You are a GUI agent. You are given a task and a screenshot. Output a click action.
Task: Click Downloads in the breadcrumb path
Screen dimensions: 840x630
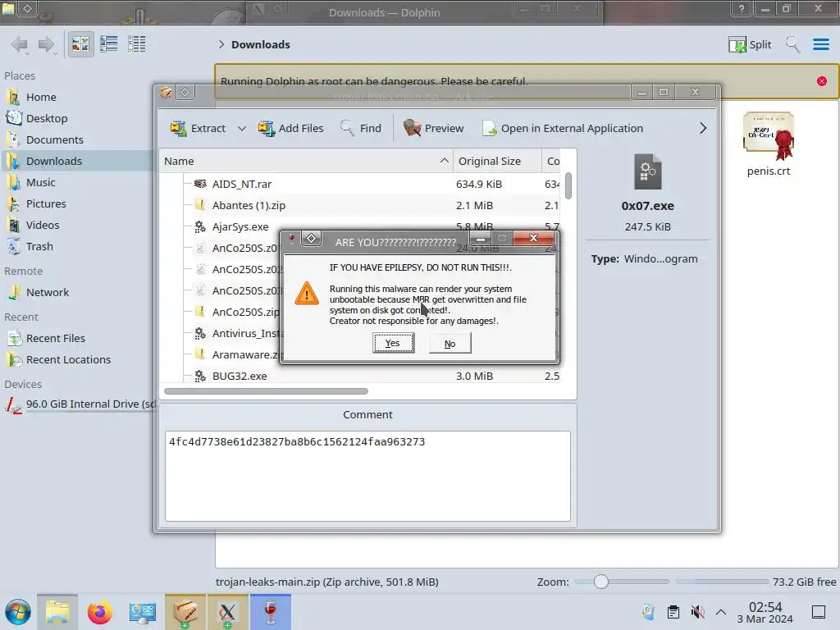[260, 44]
